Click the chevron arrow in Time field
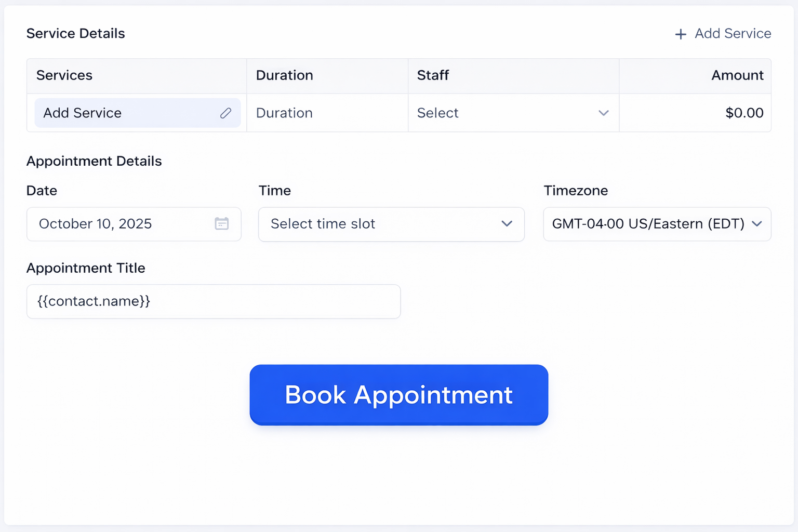The width and height of the screenshot is (798, 532). (507, 224)
